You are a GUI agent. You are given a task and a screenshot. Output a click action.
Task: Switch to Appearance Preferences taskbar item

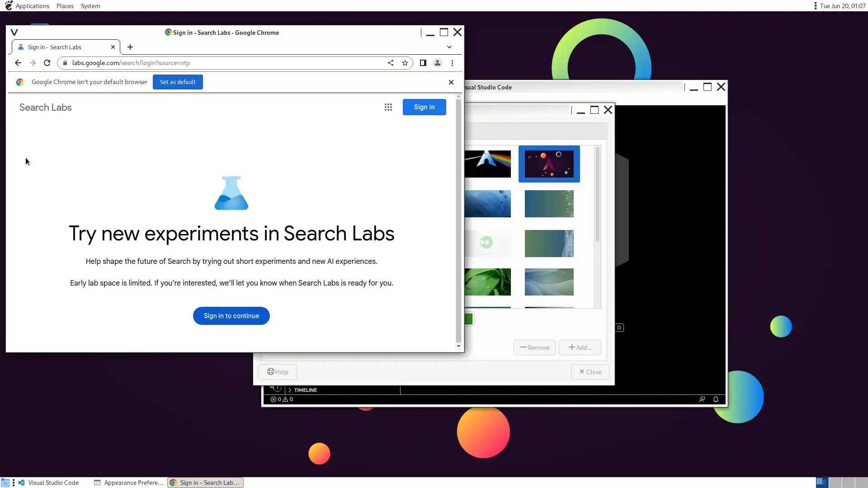(x=129, y=483)
